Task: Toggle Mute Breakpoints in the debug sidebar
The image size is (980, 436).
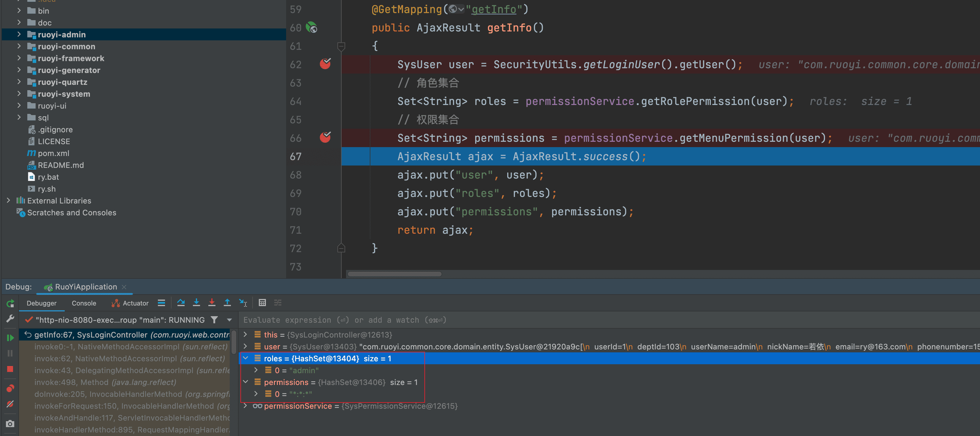Action: click(x=10, y=404)
